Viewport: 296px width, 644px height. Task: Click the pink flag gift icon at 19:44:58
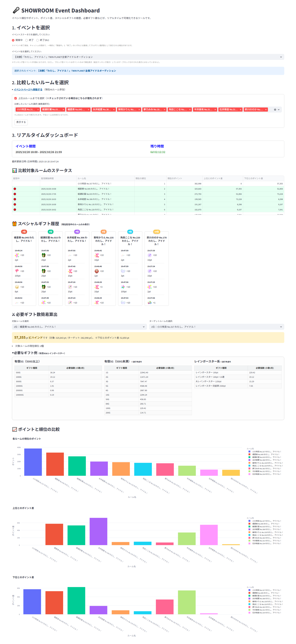click(x=17, y=271)
